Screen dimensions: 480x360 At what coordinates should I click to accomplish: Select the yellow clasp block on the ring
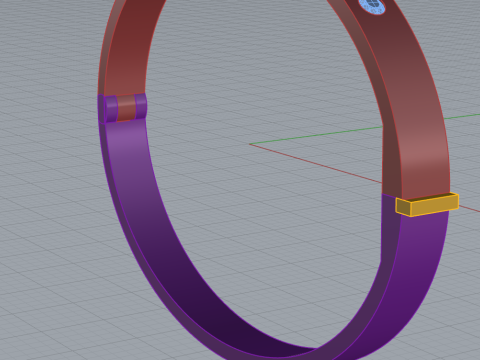[427, 205]
